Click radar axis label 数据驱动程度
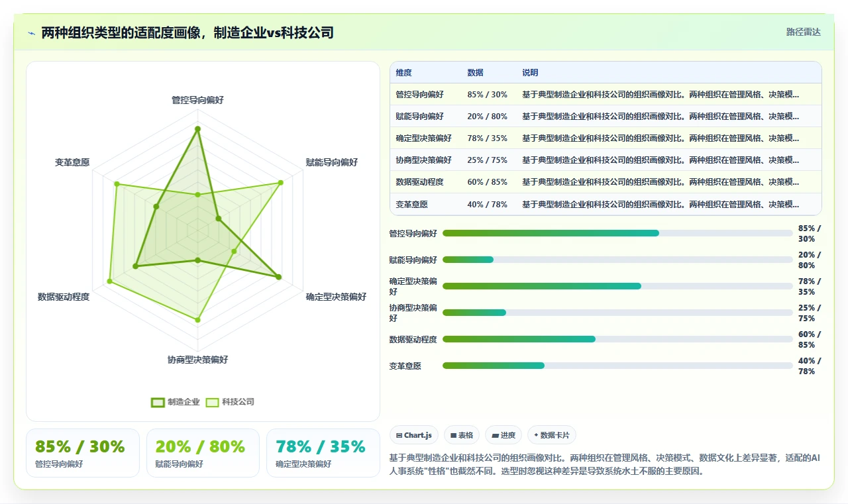 pos(64,297)
